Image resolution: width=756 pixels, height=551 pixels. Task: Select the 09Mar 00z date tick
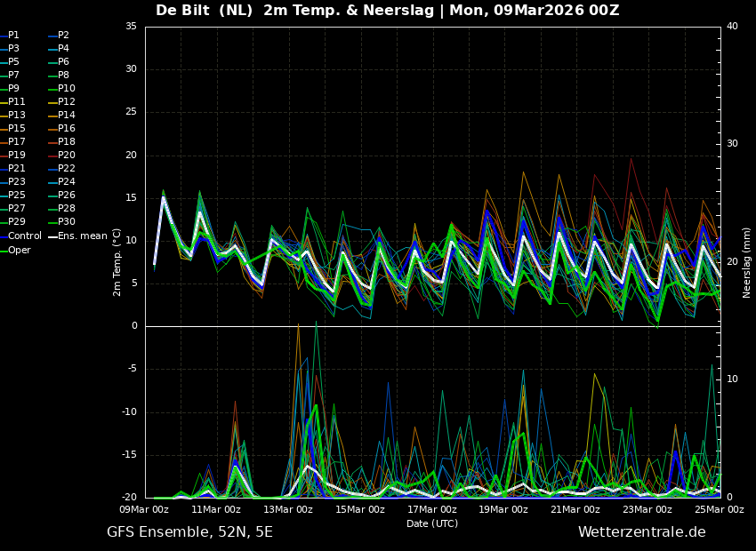145,509
